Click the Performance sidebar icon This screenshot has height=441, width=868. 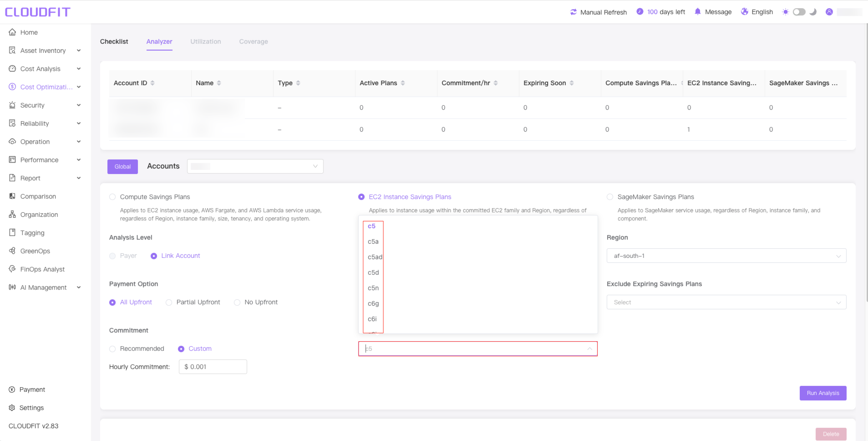tap(12, 160)
